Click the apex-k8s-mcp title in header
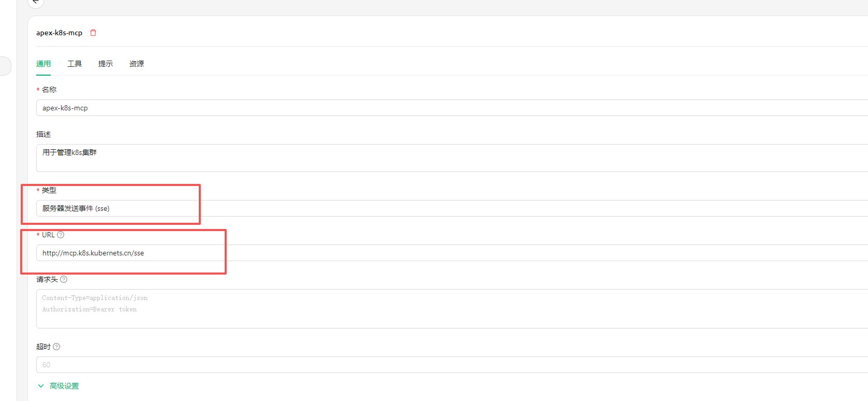The height and width of the screenshot is (401, 868). coord(59,33)
